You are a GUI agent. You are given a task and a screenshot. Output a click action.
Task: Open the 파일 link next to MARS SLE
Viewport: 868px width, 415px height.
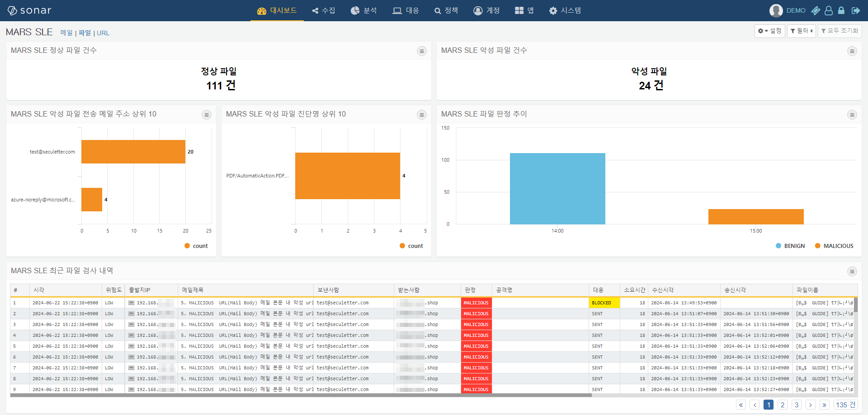coord(85,33)
